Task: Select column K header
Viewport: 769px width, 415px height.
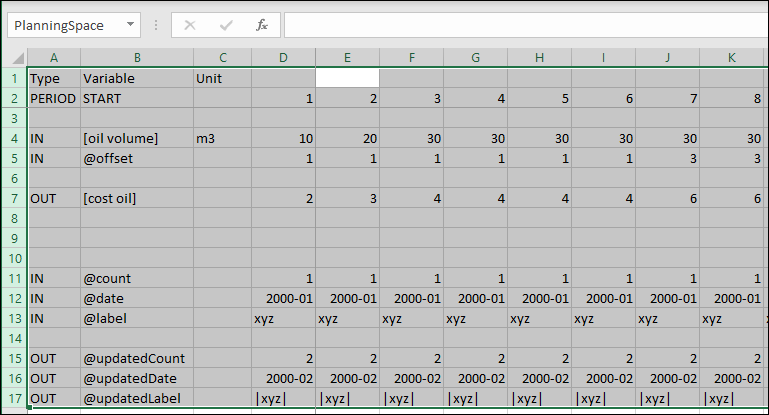Action: point(731,58)
